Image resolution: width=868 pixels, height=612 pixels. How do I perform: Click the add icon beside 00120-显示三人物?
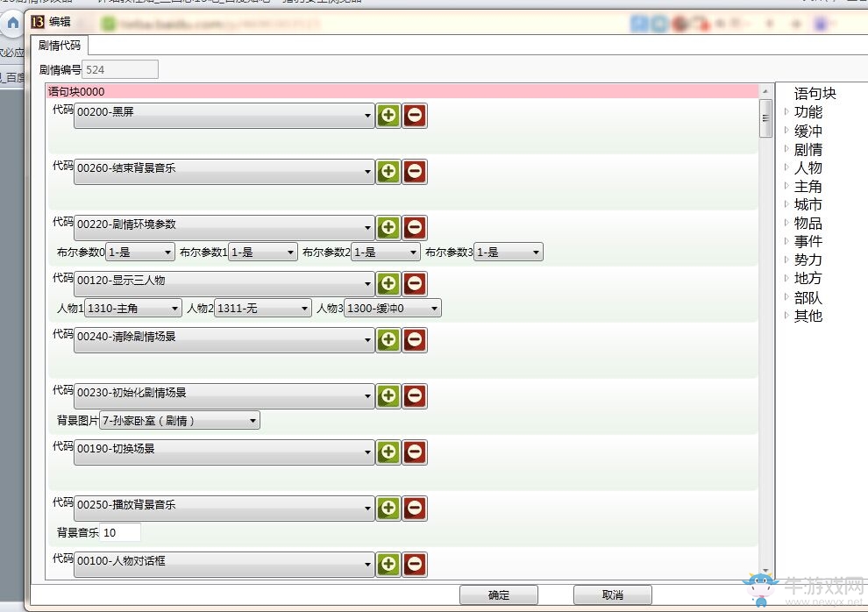coord(388,283)
